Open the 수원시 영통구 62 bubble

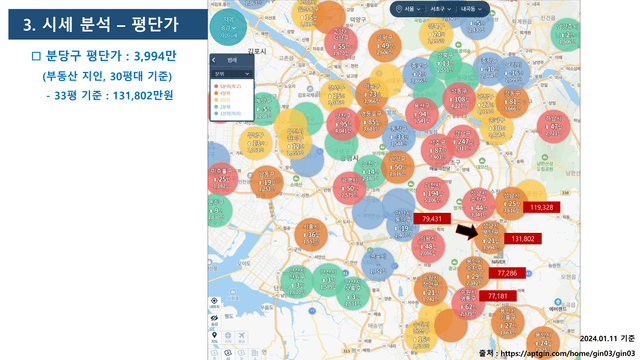pyautogui.click(x=468, y=304)
